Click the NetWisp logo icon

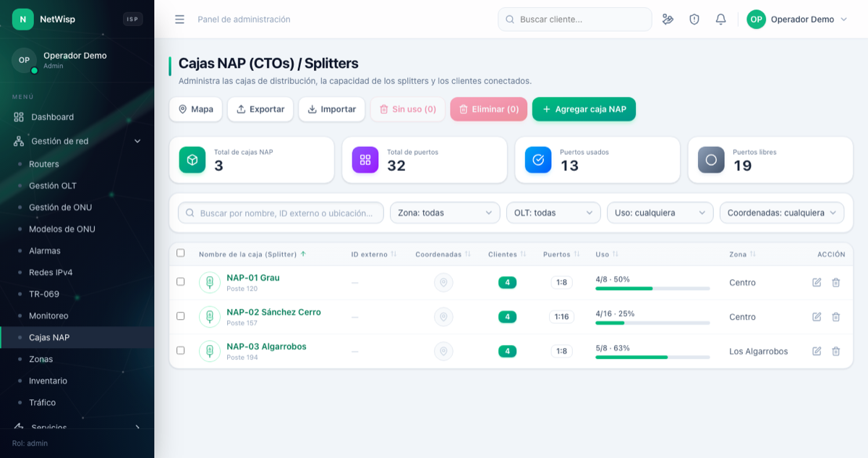point(23,20)
